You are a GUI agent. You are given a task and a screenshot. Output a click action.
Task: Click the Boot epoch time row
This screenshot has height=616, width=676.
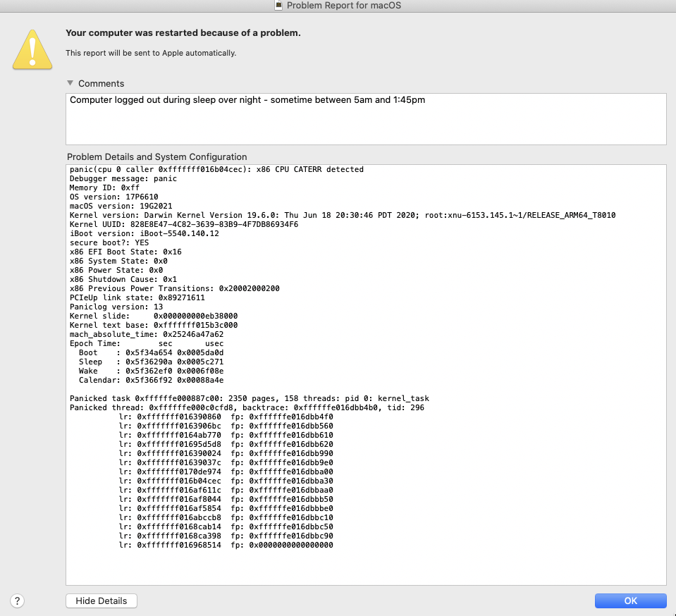click(x=151, y=352)
